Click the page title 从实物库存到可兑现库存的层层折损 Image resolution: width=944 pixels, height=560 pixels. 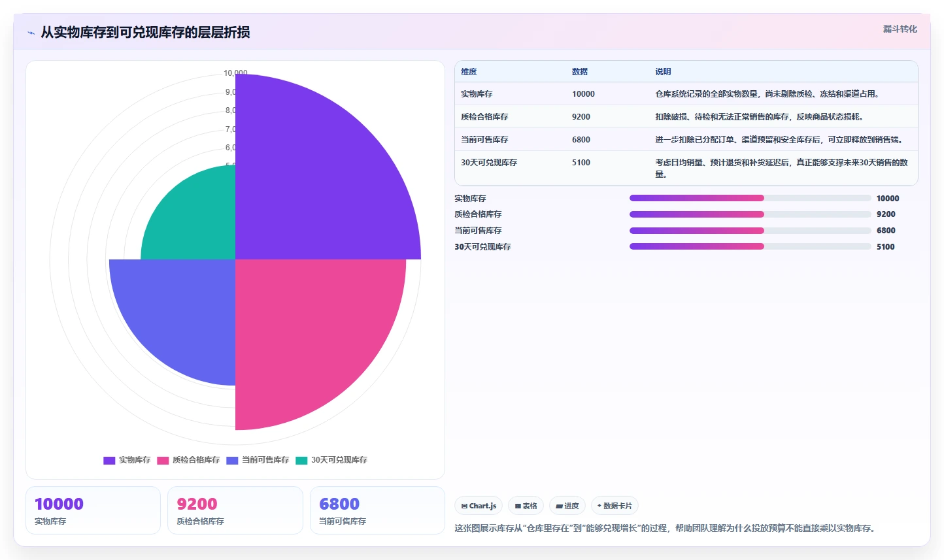coord(145,32)
